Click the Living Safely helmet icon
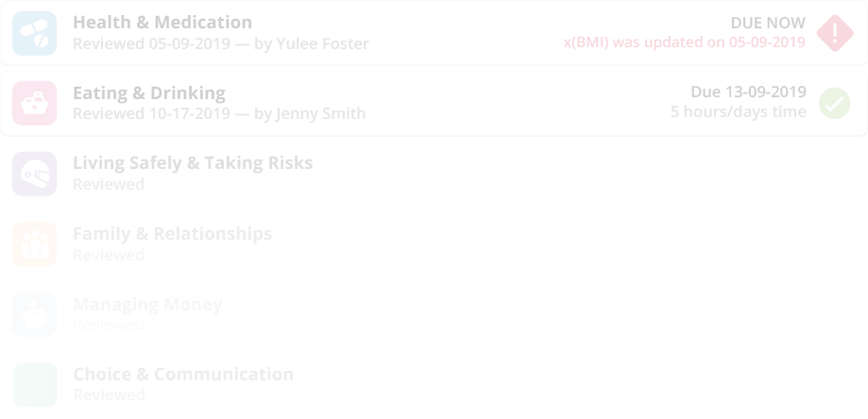This screenshot has width=868, height=419. coord(34,174)
